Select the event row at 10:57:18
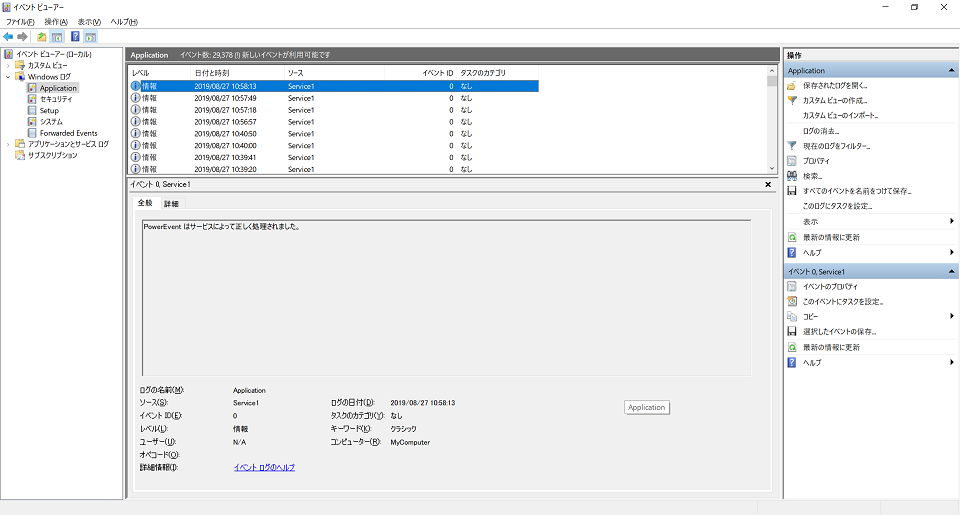This screenshot has height=515, width=960. 334,110
